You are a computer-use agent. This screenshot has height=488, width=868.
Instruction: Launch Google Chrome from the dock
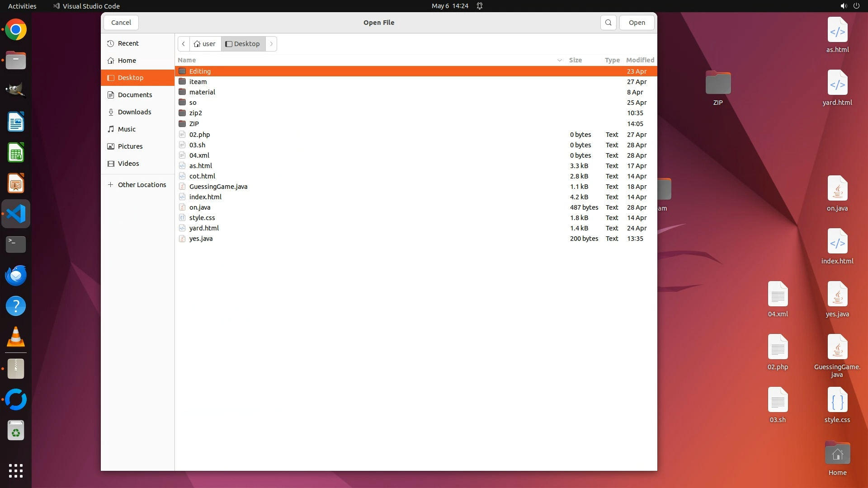pyautogui.click(x=16, y=30)
